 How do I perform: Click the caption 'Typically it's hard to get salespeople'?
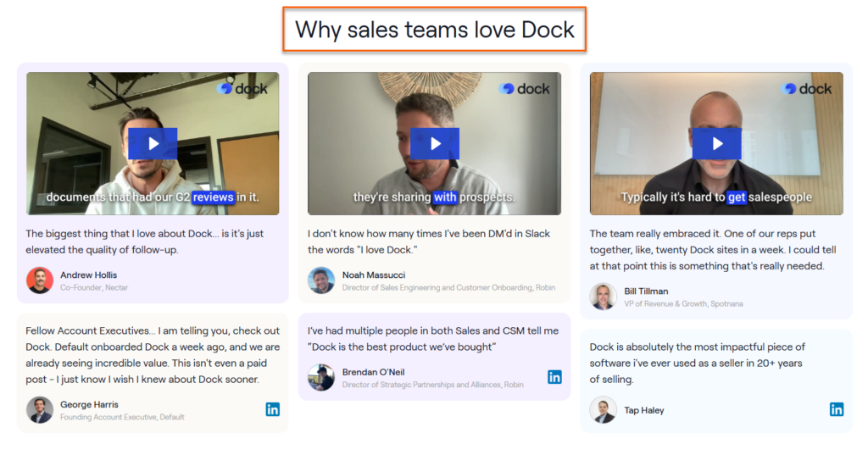tap(716, 197)
